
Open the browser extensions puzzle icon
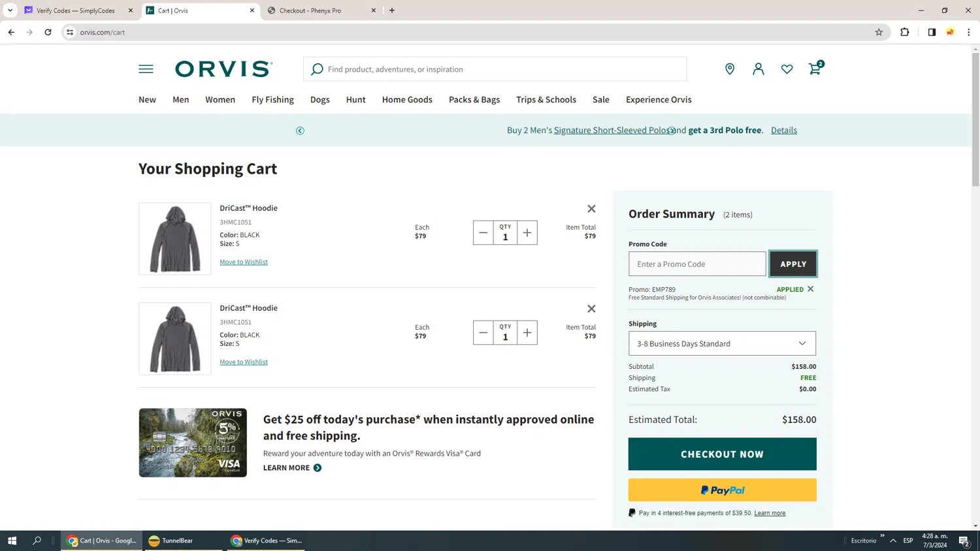(x=905, y=32)
